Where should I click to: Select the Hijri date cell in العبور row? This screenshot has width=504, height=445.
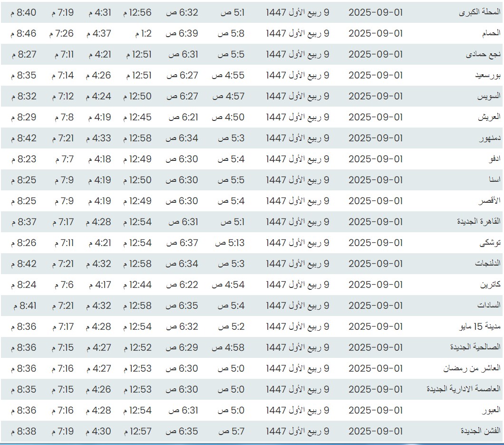[x=297, y=411]
